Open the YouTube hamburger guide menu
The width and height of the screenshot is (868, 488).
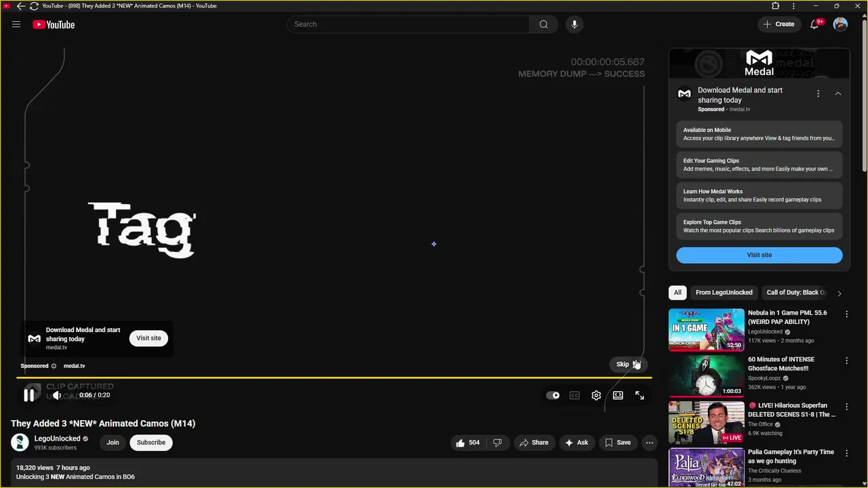(16, 24)
